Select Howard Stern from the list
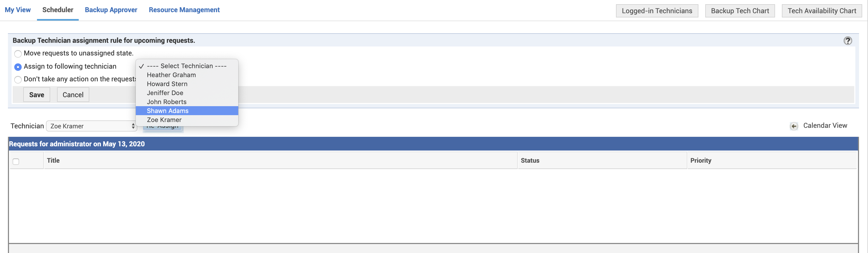The width and height of the screenshot is (868, 253). [x=167, y=84]
